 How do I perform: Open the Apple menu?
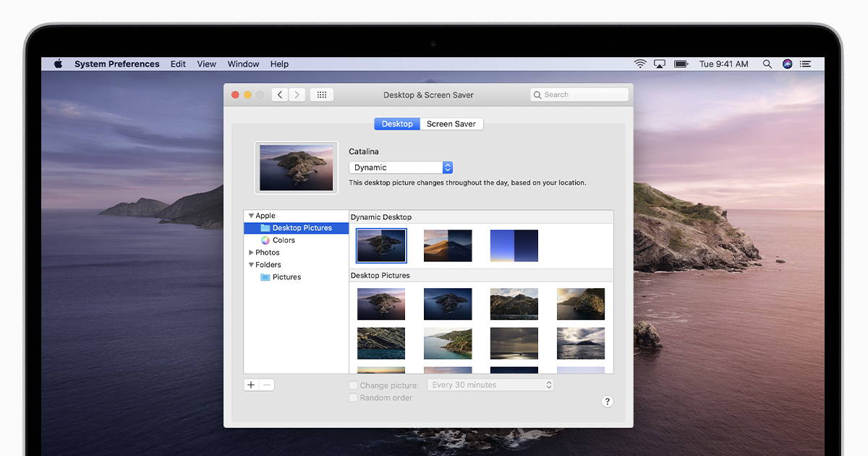[58, 64]
